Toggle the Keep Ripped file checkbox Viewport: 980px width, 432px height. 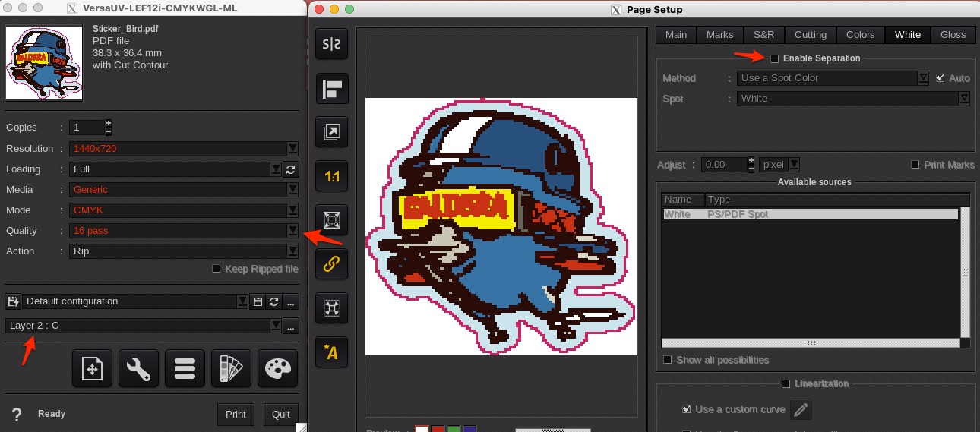coord(217,269)
